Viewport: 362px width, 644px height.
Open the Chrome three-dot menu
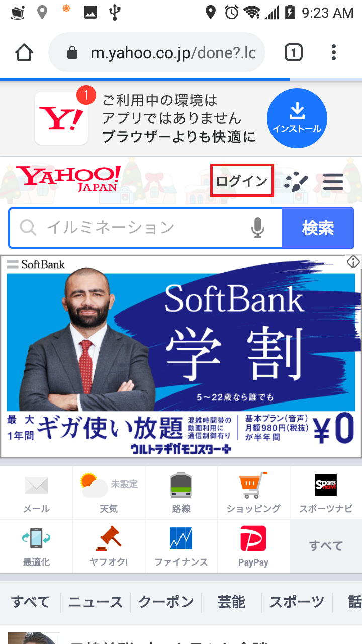(x=334, y=53)
